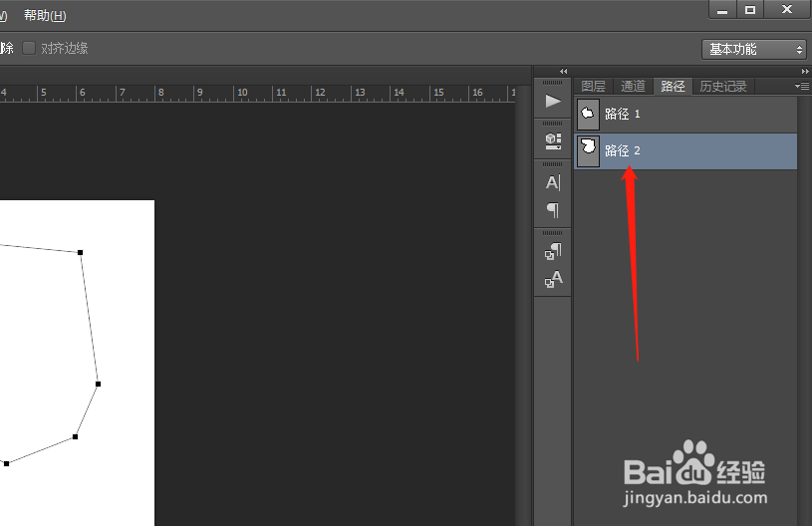Switch to the 图层 tab
The image size is (812, 526).
click(x=593, y=87)
